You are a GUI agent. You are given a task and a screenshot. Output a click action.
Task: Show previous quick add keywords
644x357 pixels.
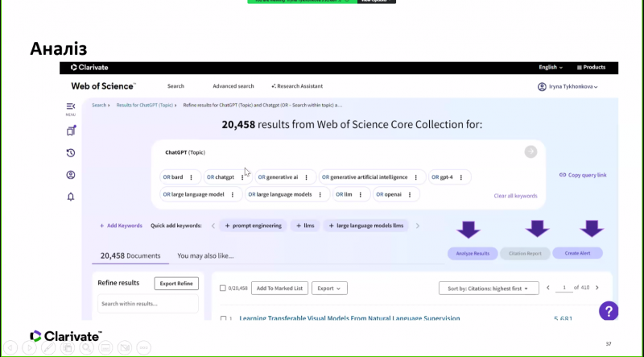click(213, 226)
